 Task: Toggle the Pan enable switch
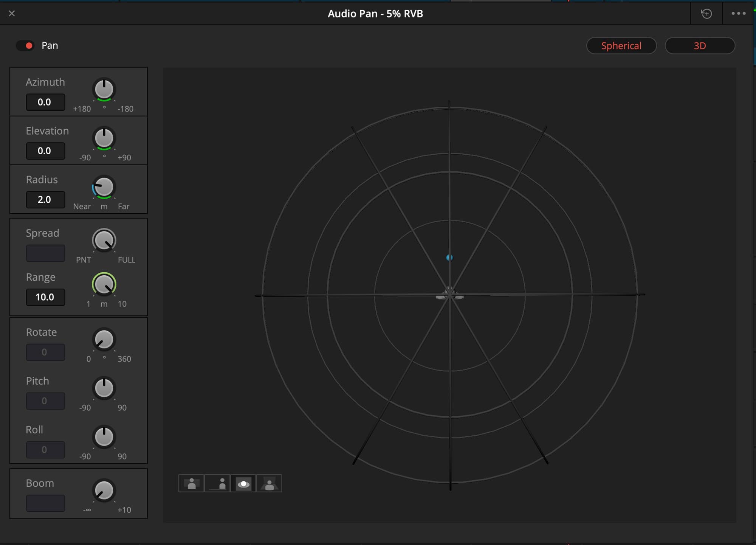coord(25,46)
